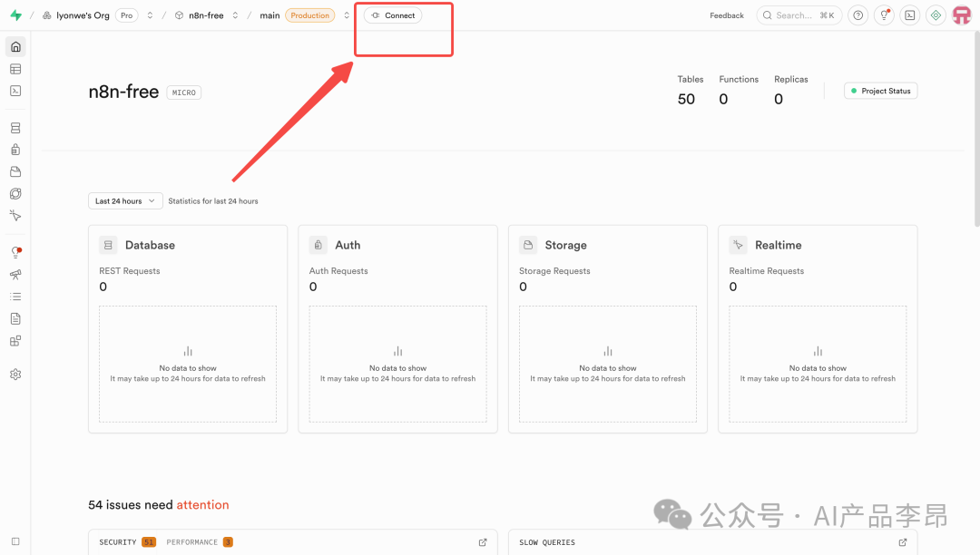Open the Last 24 hours dropdown
The height and width of the screenshot is (555, 980).
tap(125, 201)
